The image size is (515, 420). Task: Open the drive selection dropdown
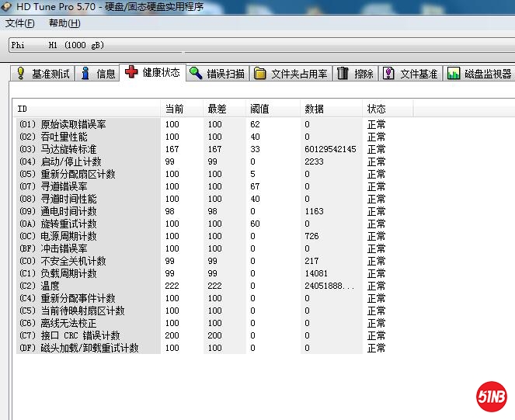(x=256, y=45)
